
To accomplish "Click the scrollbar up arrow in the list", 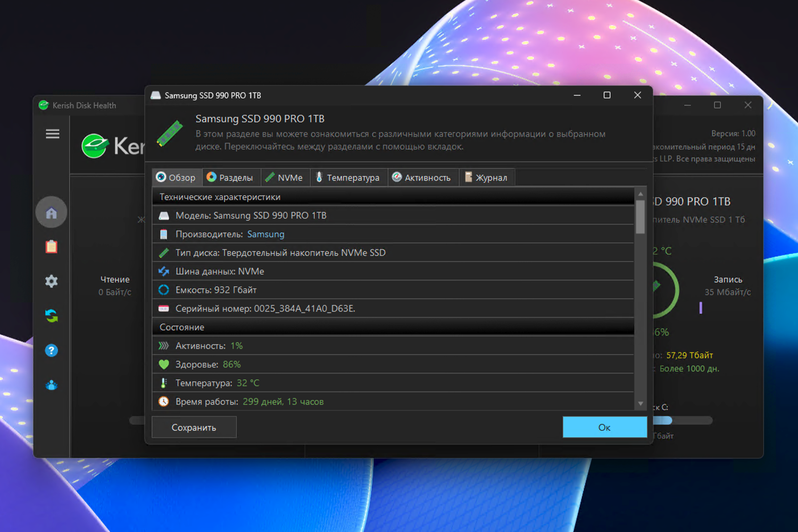I will click(641, 194).
